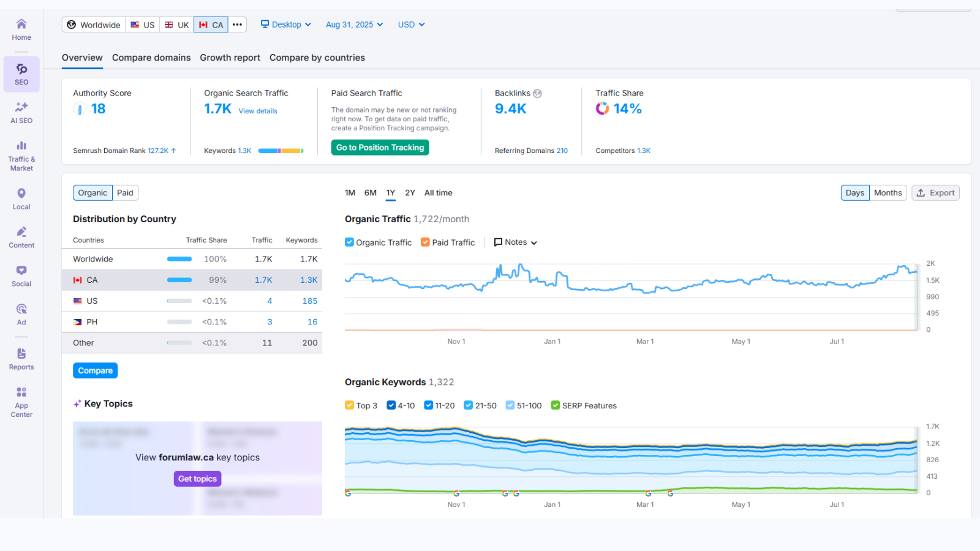Open the Aug 31, 2025 date picker
Image resolution: width=980 pixels, height=551 pixels.
[354, 24]
